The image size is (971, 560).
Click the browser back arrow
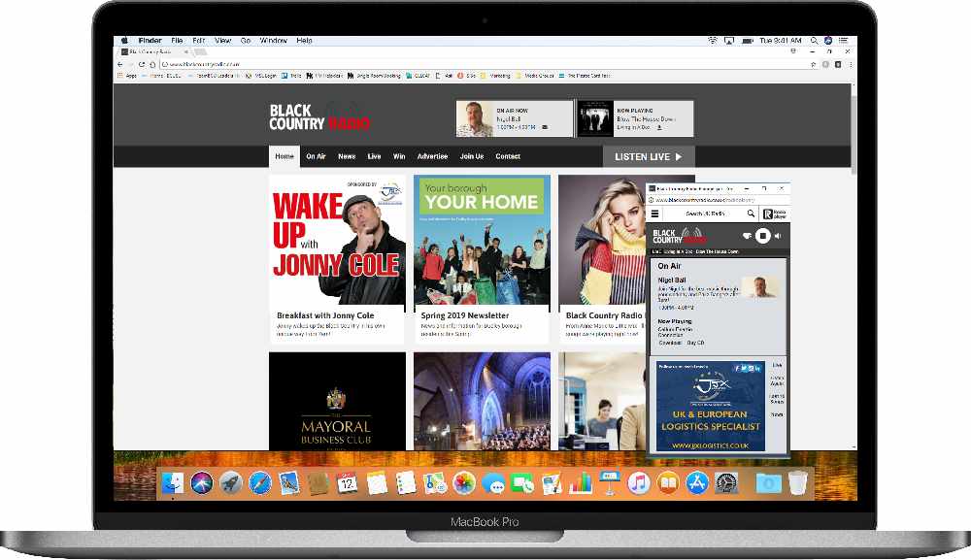click(120, 64)
